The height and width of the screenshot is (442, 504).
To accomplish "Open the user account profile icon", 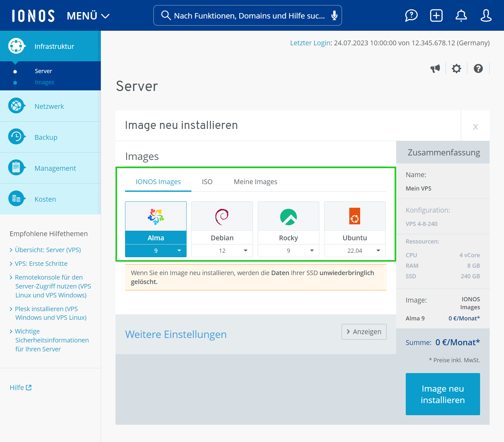I will (x=486, y=15).
